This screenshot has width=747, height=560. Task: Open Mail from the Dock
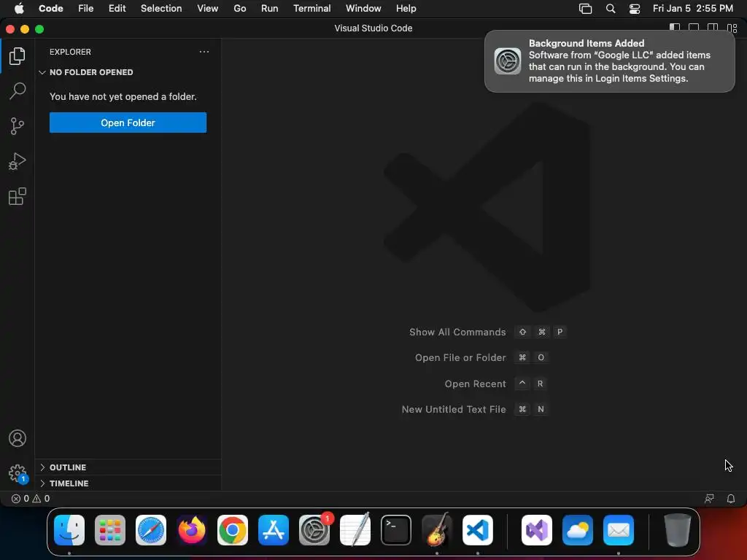click(x=619, y=530)
